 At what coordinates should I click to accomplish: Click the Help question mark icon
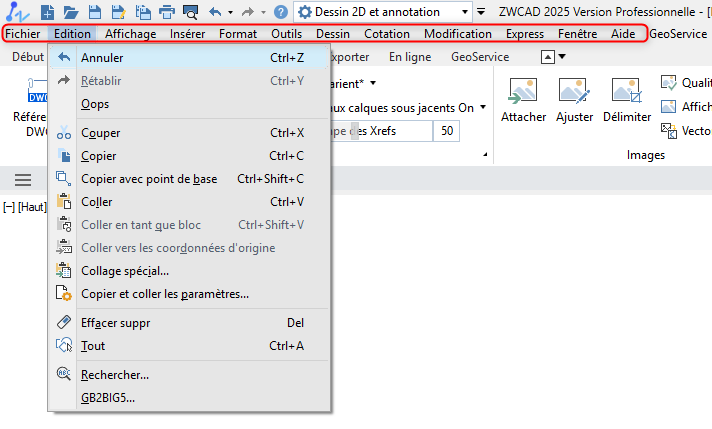[281, 12]
